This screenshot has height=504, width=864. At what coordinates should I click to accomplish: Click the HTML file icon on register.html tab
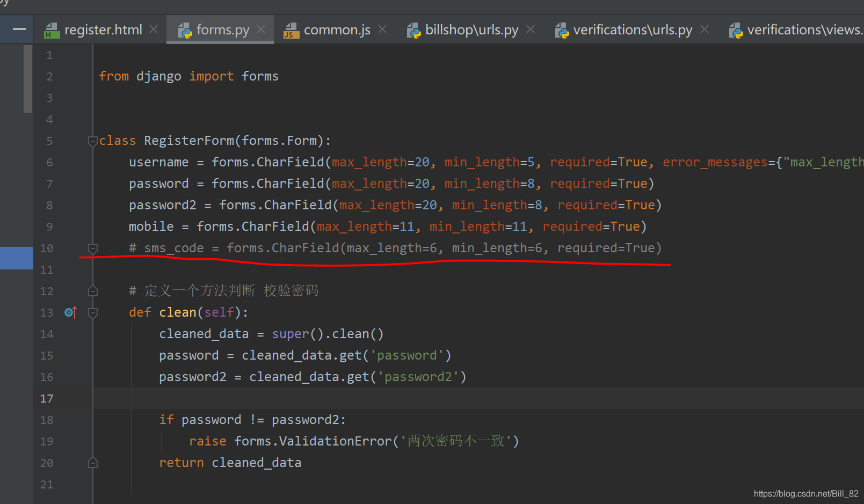coord(52,30)
